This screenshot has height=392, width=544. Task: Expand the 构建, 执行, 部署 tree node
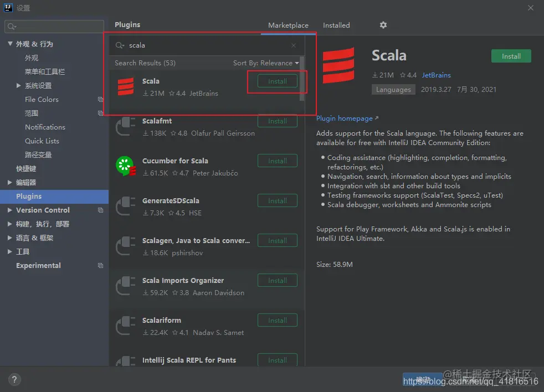[x=10, y=224]
